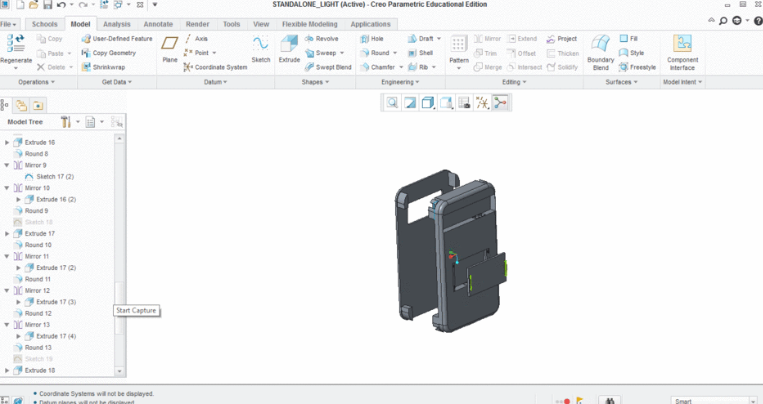This screenshot has width=763, height=404.
Task: Select the Shell tool
Action: [420, 53]
